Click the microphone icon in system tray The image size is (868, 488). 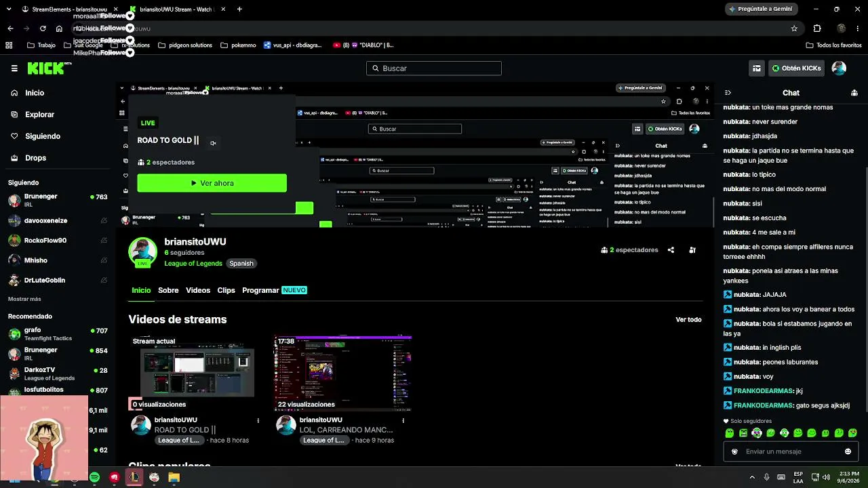coord(767,477)
